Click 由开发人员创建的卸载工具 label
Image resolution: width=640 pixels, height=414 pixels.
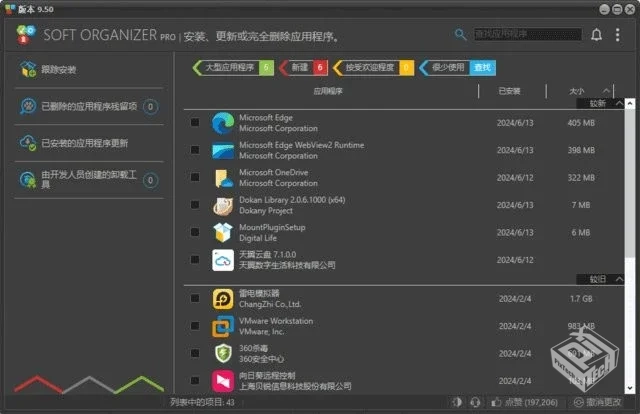click(x=89, y=180)
